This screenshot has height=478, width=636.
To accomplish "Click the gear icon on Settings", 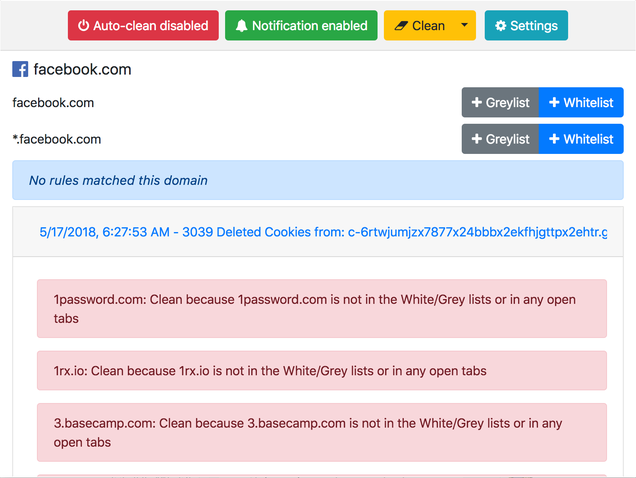I will pyautogui.click(x=501, y=26).
